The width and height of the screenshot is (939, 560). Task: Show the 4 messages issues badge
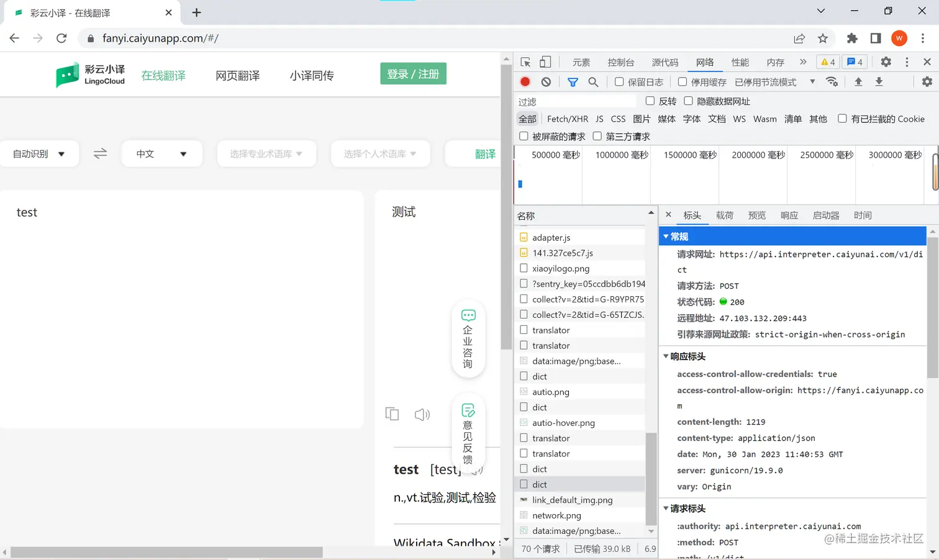[x=855, y=62]
